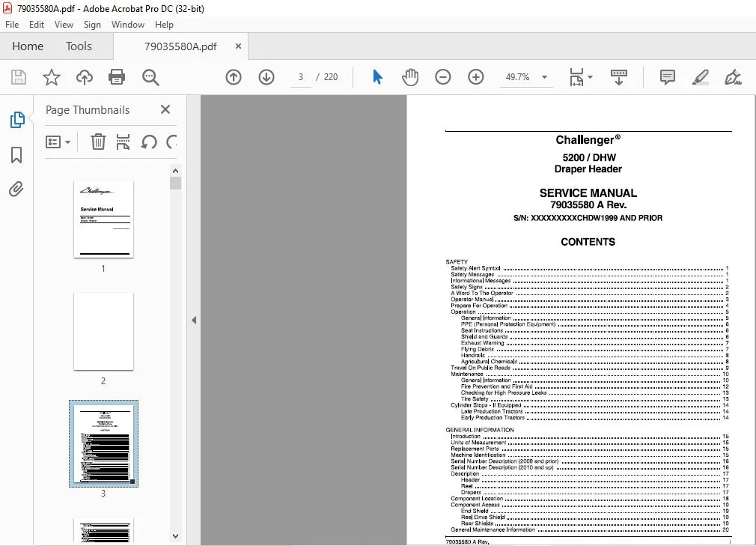Image resolution: width=756 pixels, height=546 pixels.
Task: Click the CONTENTS heading
Action: coord(588,242)
